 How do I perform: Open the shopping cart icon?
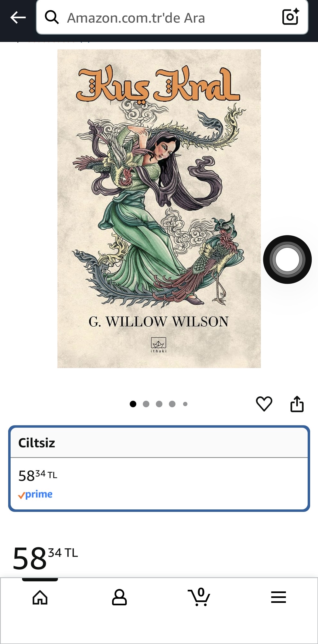199,597
